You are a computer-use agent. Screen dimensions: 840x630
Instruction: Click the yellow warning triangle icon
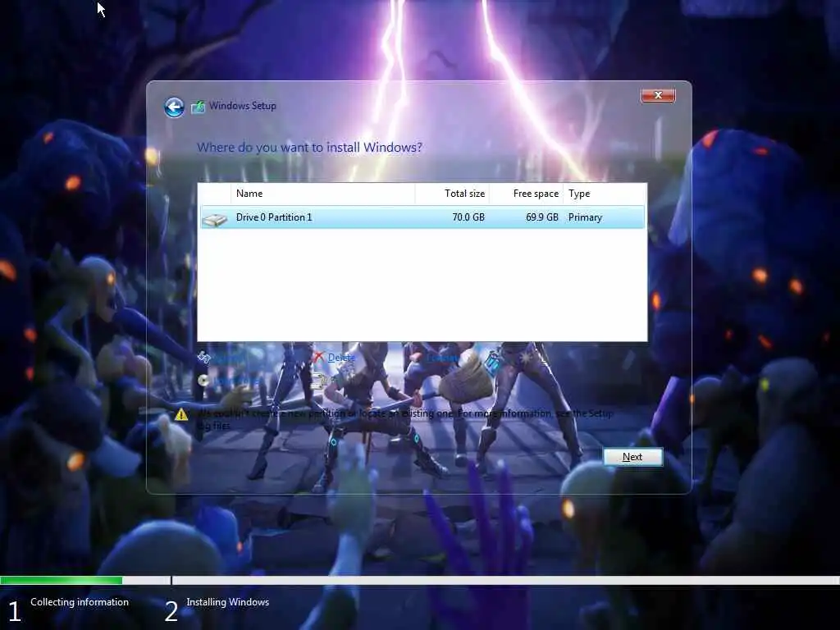181,414
